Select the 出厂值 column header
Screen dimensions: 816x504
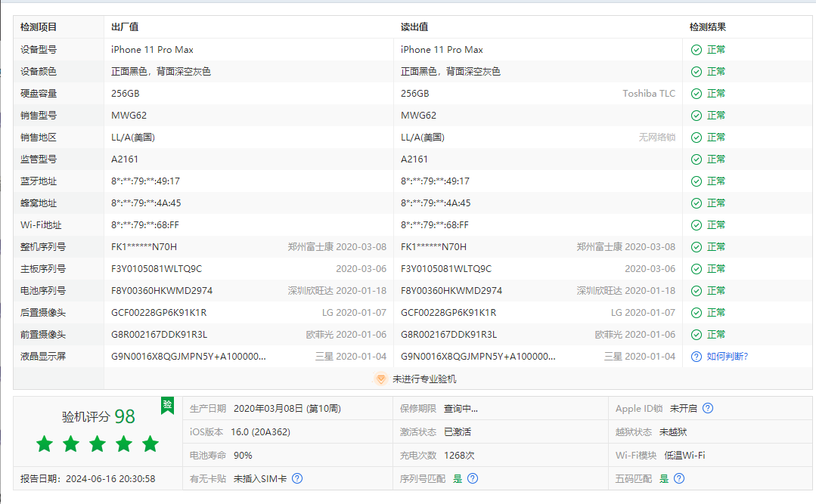coord(125,27)
